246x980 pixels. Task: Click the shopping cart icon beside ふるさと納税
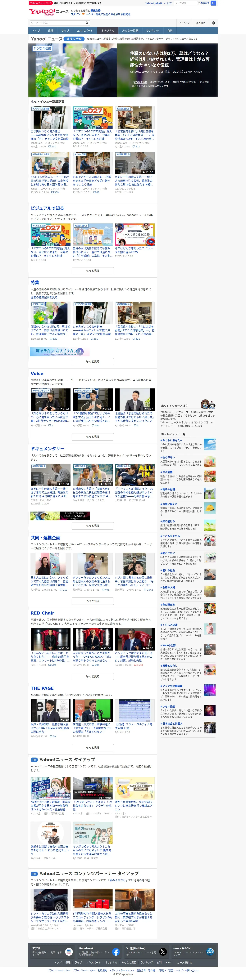[83, 15]
